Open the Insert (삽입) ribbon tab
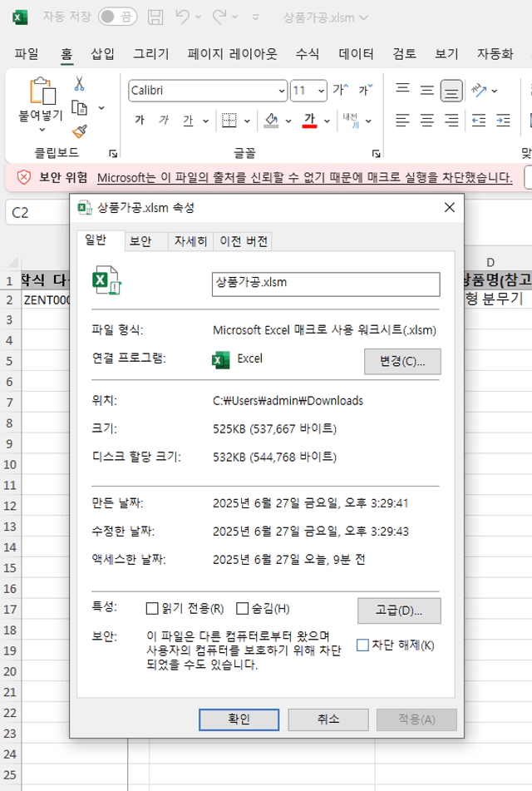This screenshot has width=532, height=791. (102, 53)
